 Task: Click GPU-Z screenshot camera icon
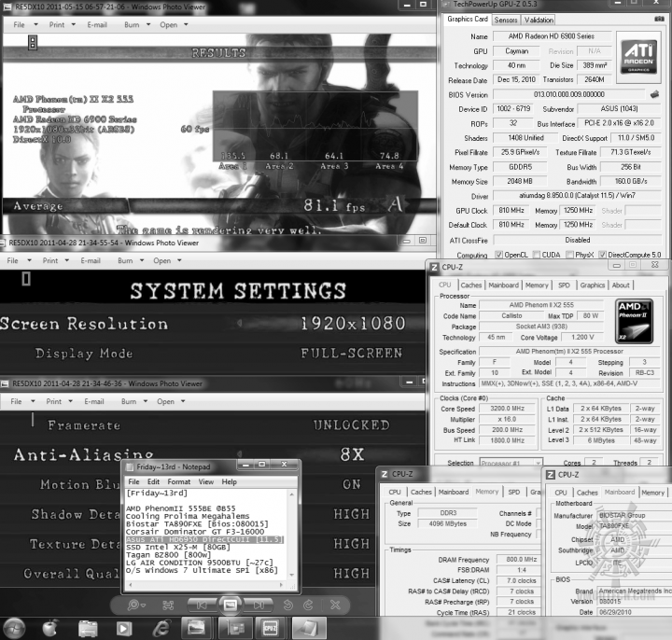659,19
